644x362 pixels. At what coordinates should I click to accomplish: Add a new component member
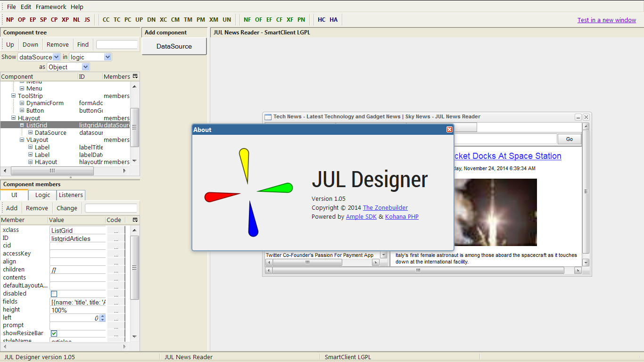12,208
